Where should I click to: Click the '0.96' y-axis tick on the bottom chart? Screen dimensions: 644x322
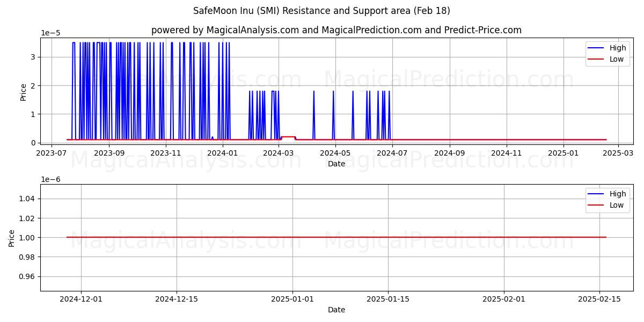click(x=27, y=276)
